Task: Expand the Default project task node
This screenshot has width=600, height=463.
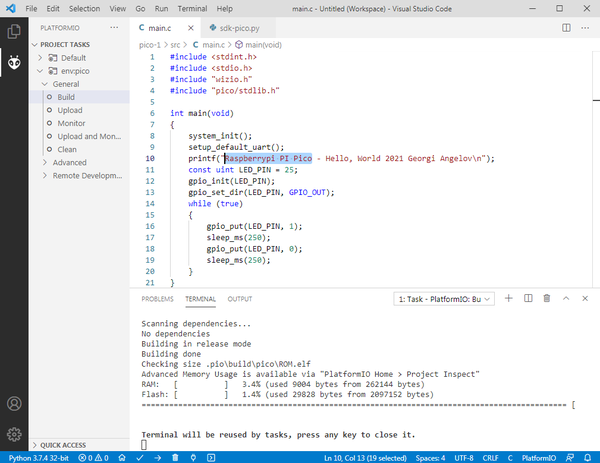Action: [x=40, y=58]
